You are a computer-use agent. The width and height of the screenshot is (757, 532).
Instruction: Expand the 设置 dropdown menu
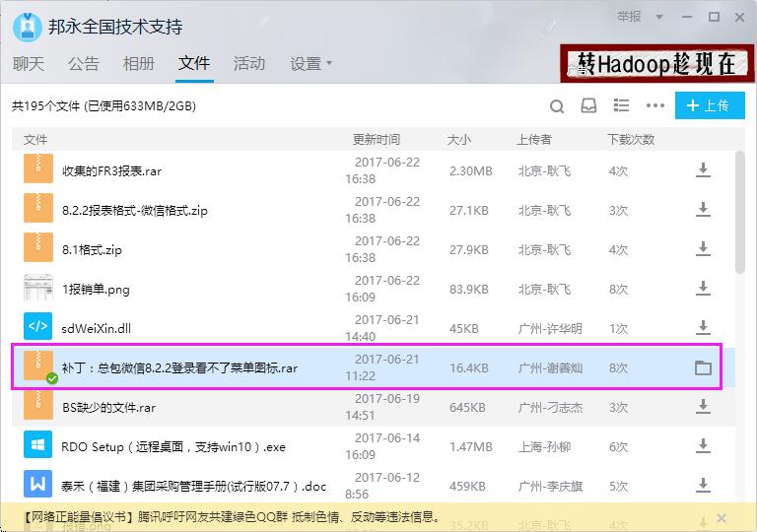[310, 64]
